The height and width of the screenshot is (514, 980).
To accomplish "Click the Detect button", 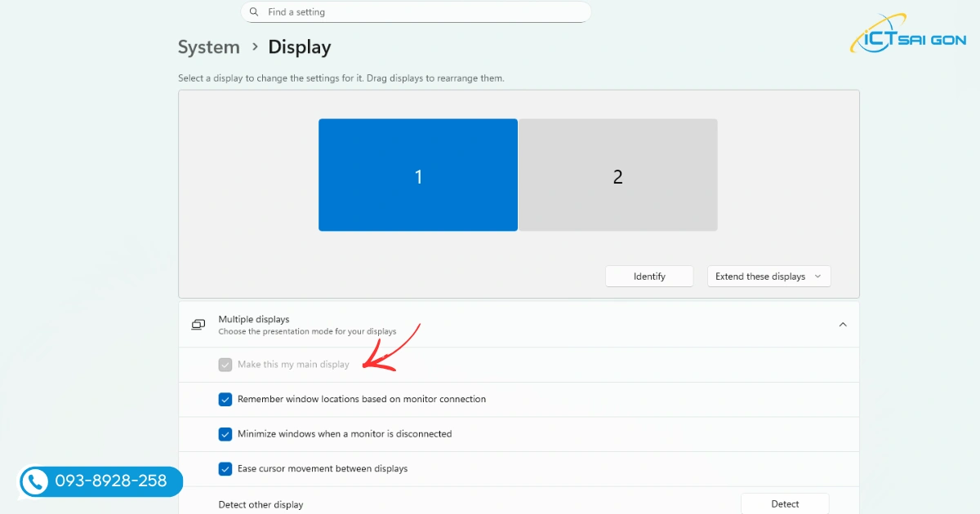I will click(x=784, y=504).
